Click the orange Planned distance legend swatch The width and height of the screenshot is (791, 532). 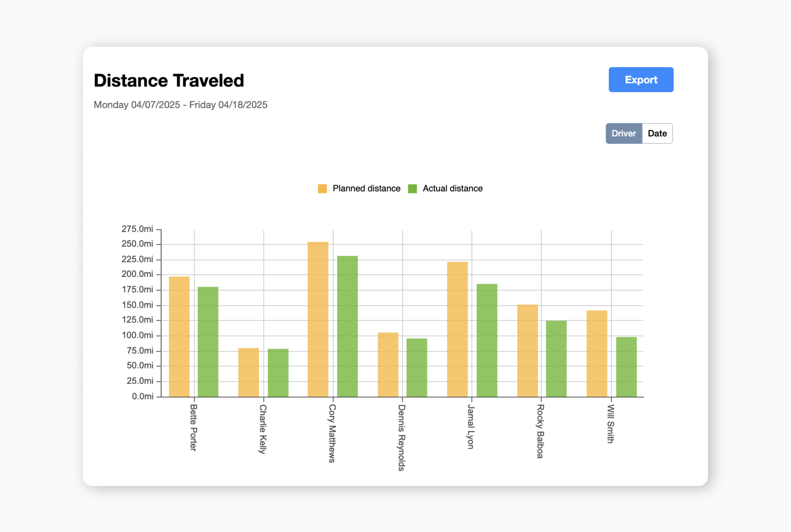pyautogui.click(x=322, y=188)
